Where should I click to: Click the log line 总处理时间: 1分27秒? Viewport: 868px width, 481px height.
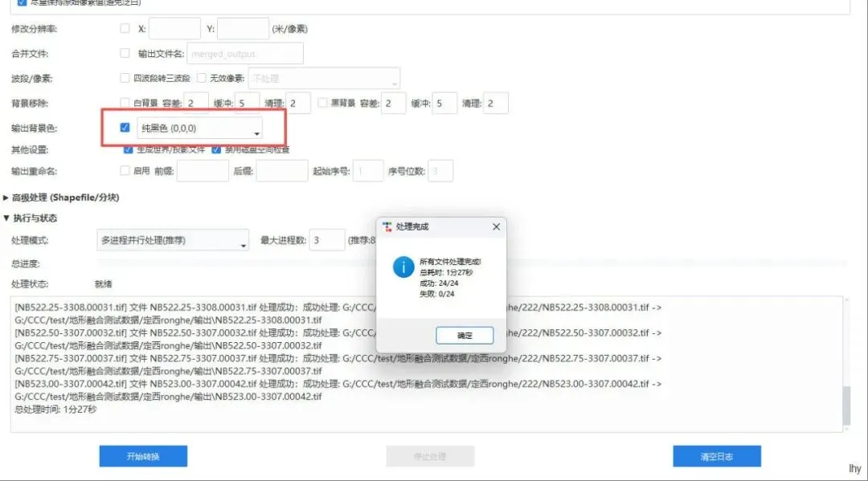(55, 409)
